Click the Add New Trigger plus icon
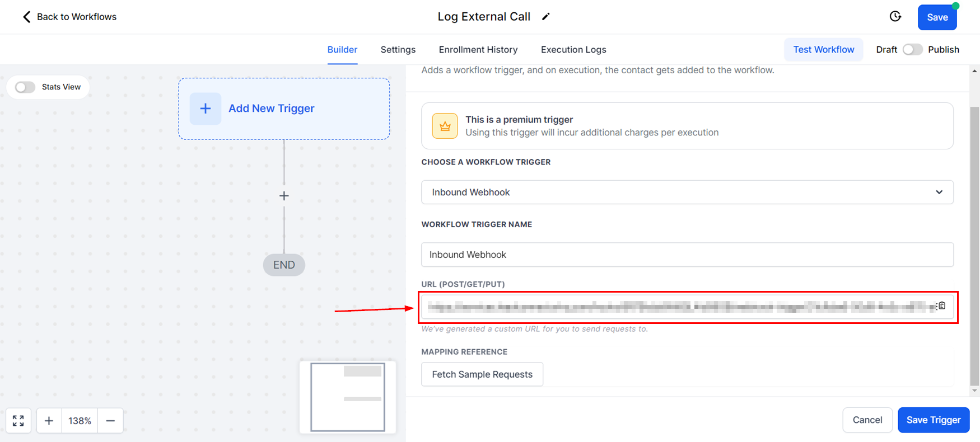The image size is (980, 442). click(206, 109)
